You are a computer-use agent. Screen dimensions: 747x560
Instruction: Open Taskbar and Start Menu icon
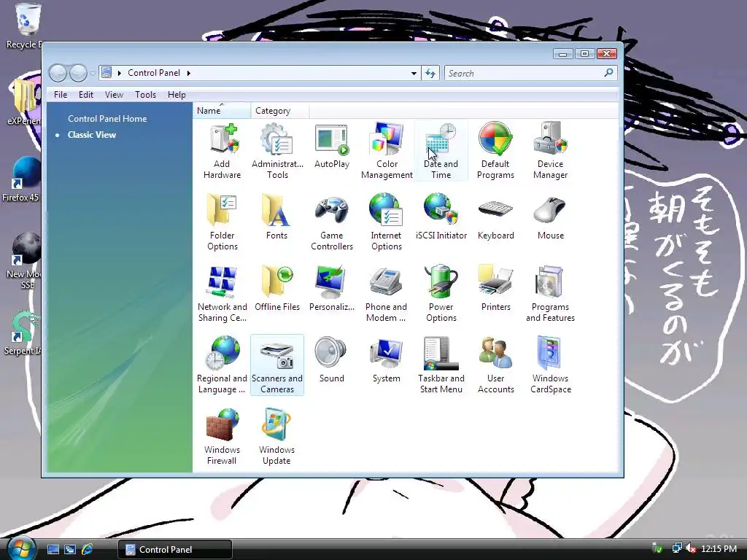(441, 365)
